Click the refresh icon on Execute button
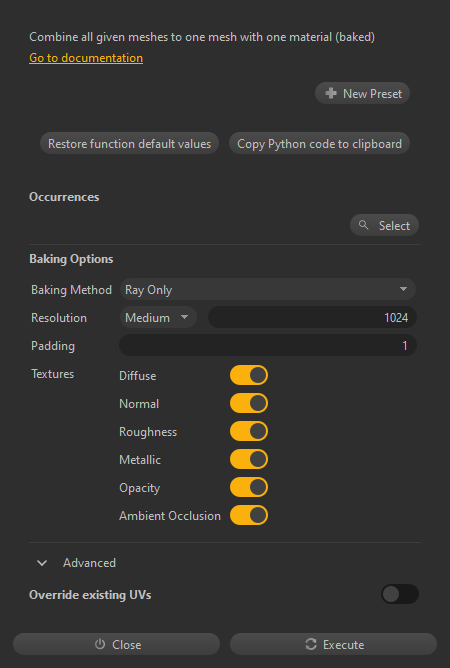This screenshot has width=450, height=668. (311, 644)
